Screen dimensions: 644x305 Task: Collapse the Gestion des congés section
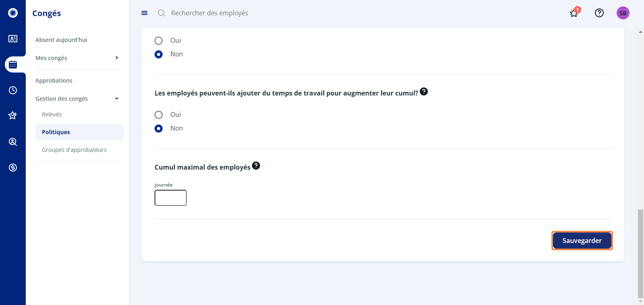coord(117,99)
